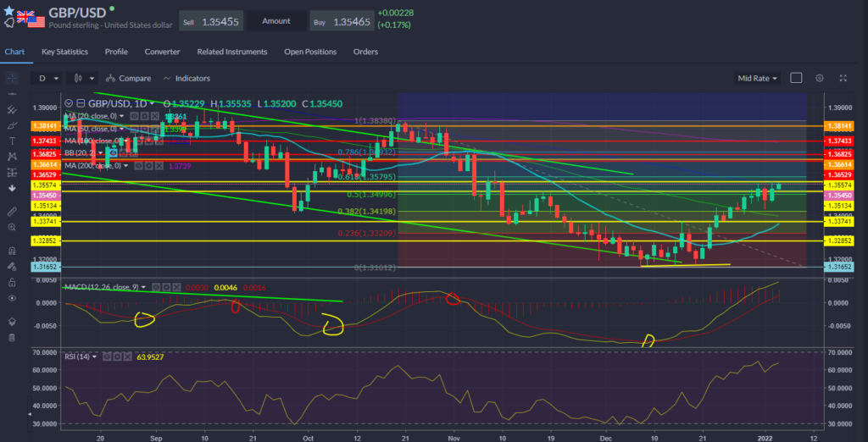Delete drawings with trash icon

[11, 337]
